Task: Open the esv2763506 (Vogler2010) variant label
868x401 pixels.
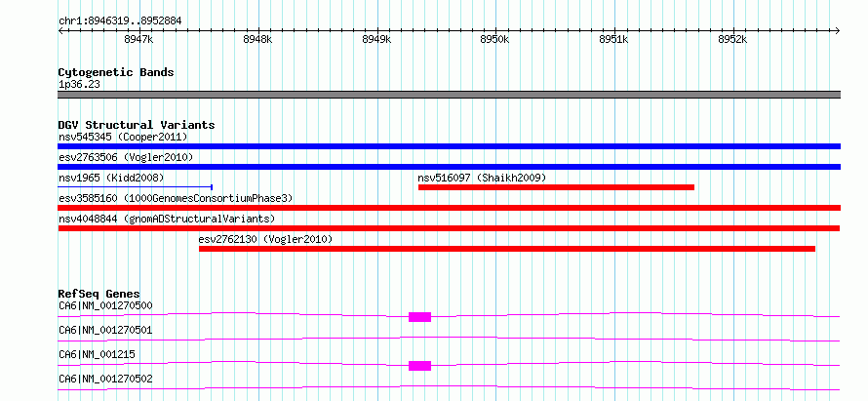Action: click(x=126, y=157)
